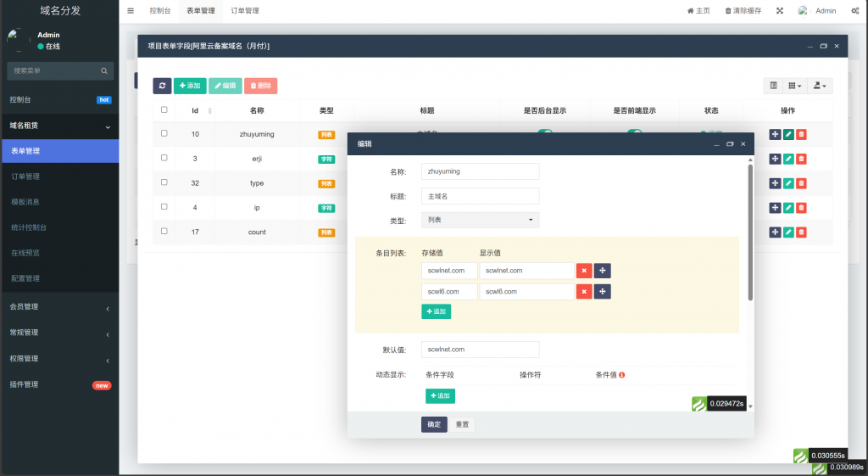Click the green 添加 button

[x=190, y=86]
